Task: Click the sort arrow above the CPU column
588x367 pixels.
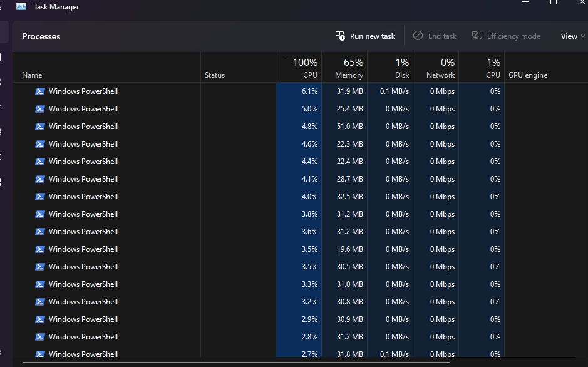Action: pos(285,58)
